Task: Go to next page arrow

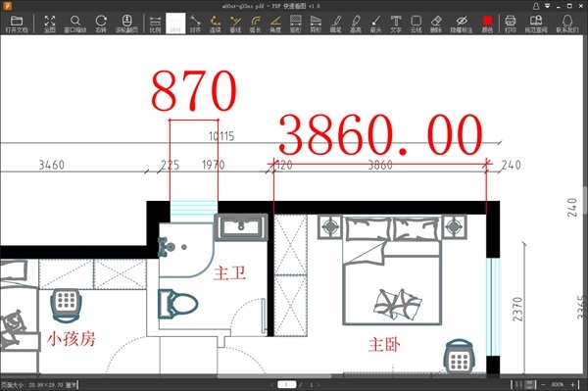Action: (x=318, y=384)
